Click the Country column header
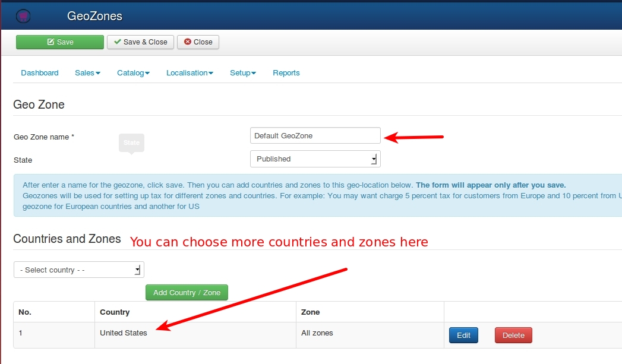This screenshot has width=622, height=364. point(115,312)
